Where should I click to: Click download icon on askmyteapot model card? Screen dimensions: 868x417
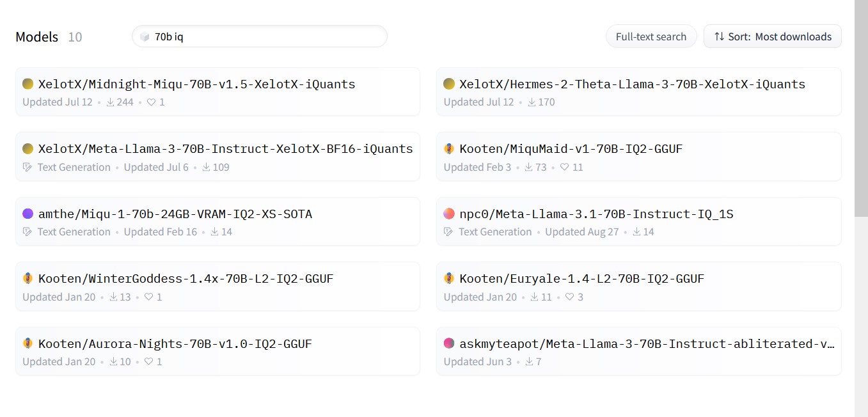[530, 361]
